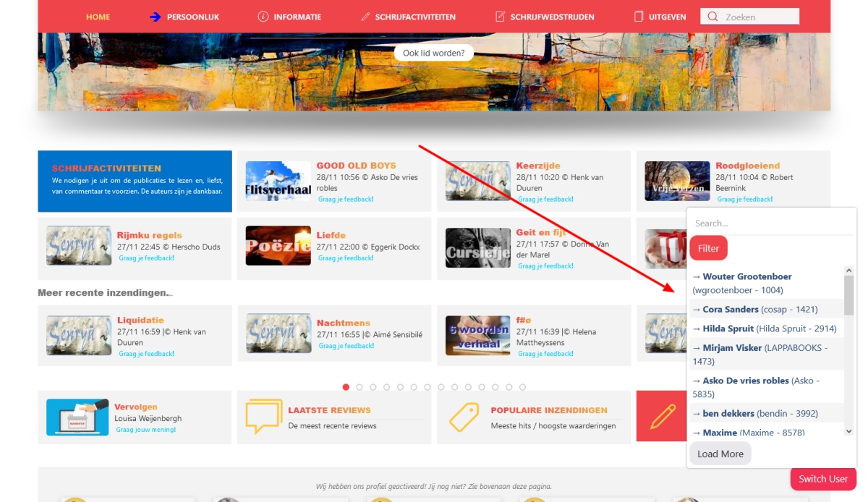Select Cora Sanders from the user list
This screenshot has height=502, width=868.
pyautogui.click(x=731, y=309)
